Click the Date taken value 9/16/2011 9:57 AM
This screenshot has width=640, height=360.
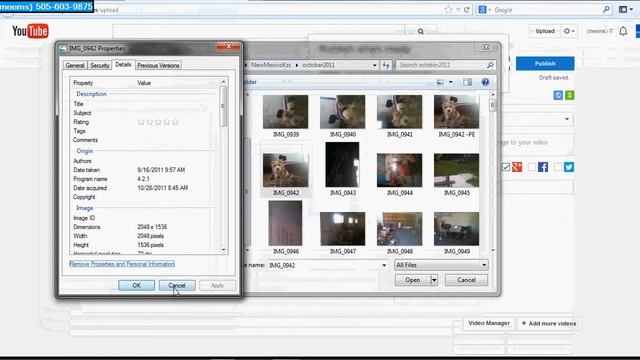pyautogui.click(x=161, y=170)
